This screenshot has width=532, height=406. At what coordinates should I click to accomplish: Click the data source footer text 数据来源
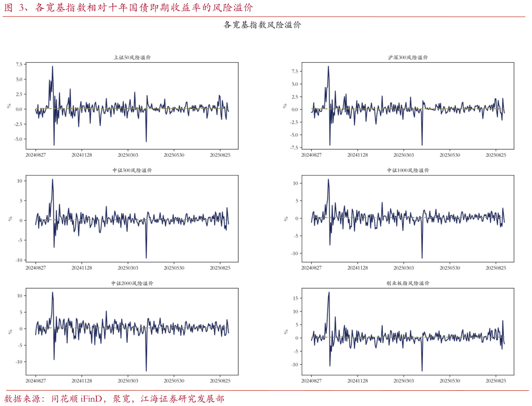point(114,399)
